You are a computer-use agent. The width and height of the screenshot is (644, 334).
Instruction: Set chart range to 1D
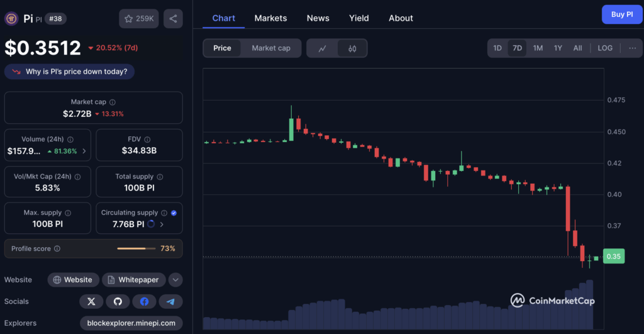[497, 48]
